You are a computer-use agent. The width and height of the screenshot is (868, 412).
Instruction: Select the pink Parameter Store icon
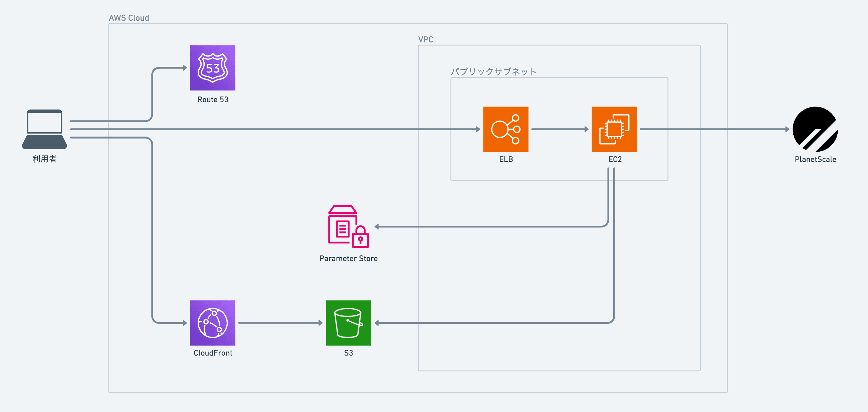point(349,226)
